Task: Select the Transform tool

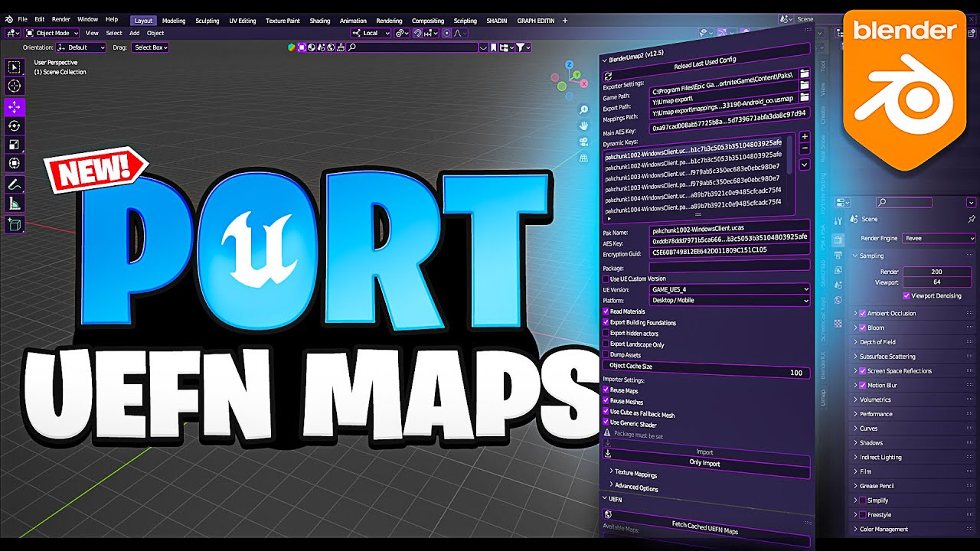Action: pyautogui.click(x=15, y=163)
